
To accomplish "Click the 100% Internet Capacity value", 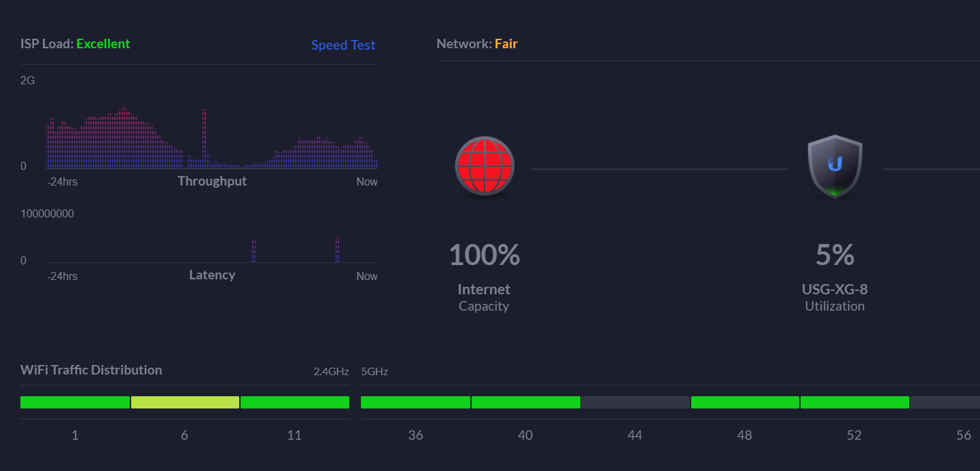I will click(x=484, y=255).
